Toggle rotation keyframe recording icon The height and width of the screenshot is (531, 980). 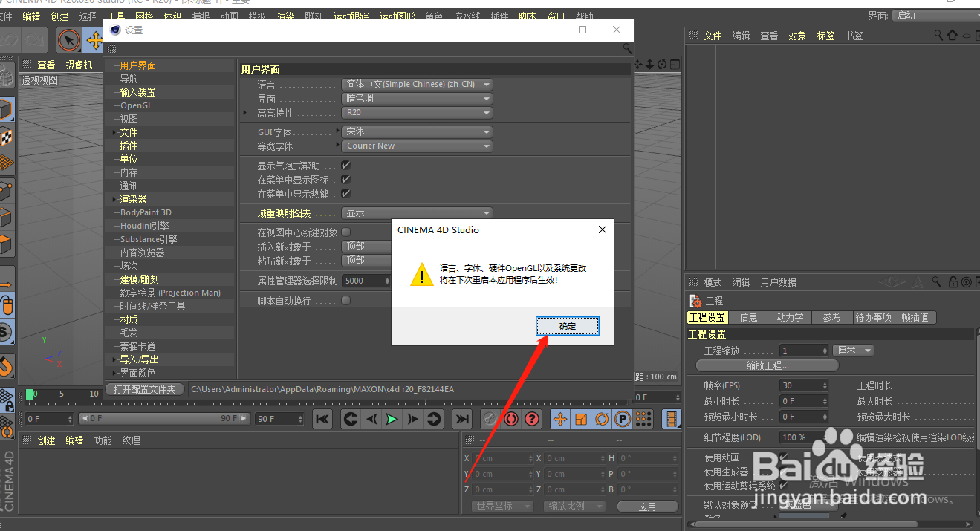coord(602,419)
